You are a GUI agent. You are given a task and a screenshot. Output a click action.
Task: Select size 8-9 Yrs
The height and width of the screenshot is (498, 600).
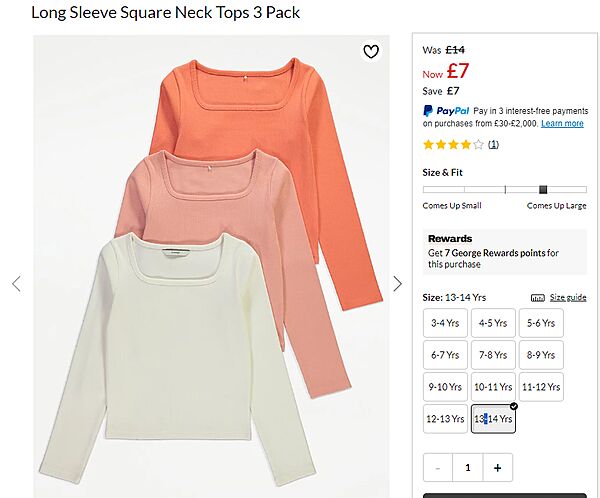[x=541, y=355]
